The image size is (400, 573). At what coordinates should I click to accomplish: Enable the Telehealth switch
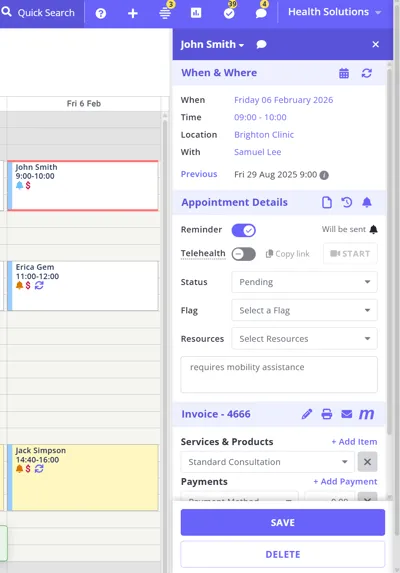point(244,254)
